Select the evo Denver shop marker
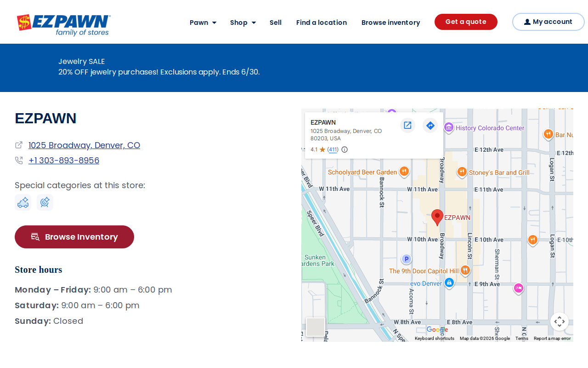 coord(449,283)
